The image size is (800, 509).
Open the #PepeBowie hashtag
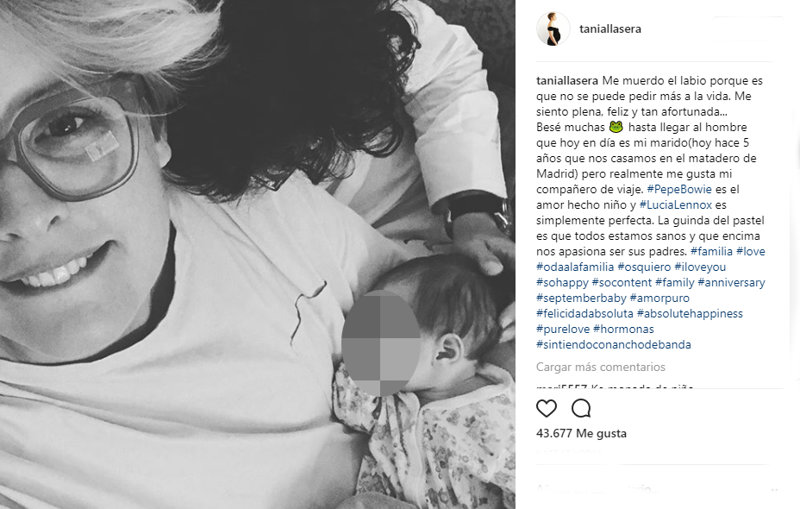click(679, 189)
